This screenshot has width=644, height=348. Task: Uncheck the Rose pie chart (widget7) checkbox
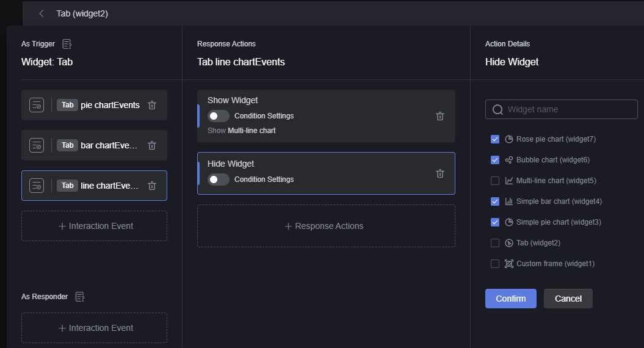click(x=495, y=139)
